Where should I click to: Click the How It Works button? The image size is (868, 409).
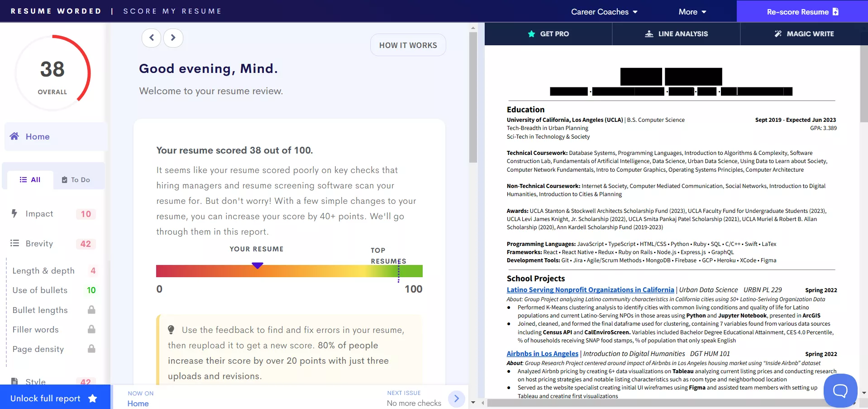pyautogui.click(x=408, y=45)
